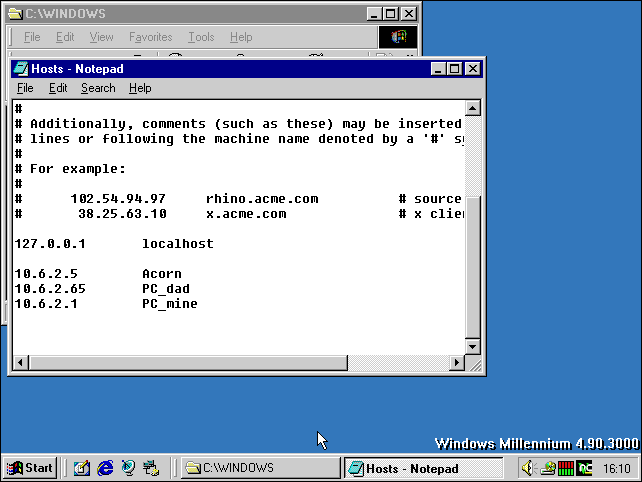Open View menu in C:\WINDOWS window
Image resolution: width=642 pixels, height=482 pixels.
pos(101,37)
